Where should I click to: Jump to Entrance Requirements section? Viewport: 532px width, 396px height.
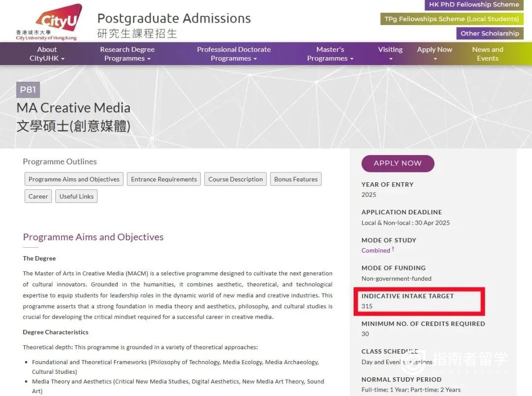164,179
